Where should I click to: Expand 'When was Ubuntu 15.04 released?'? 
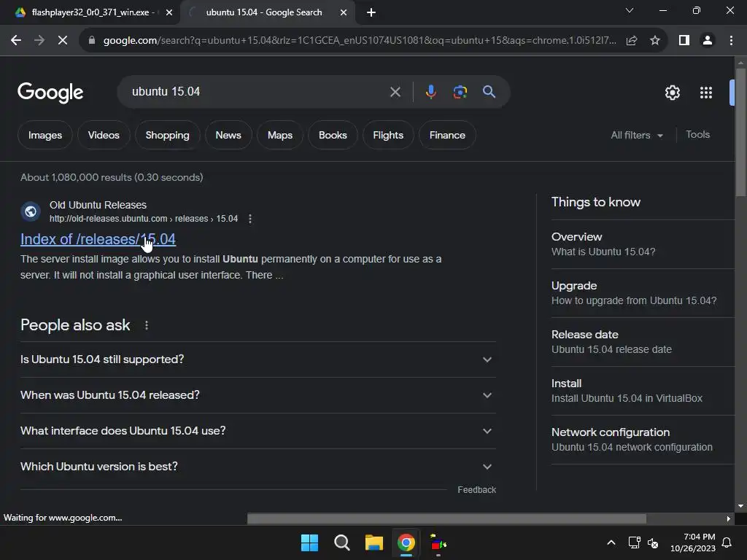(258, 395)
